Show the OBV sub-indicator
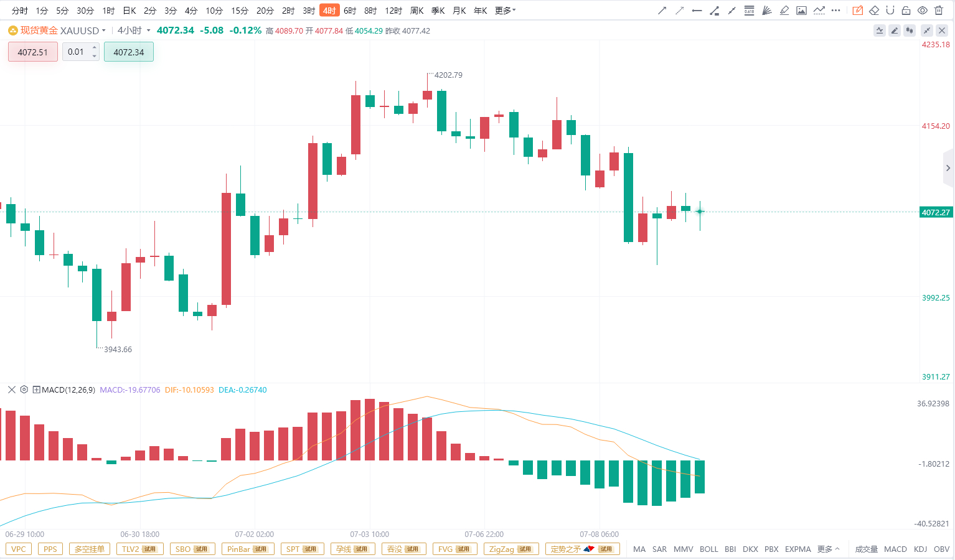 942,549
